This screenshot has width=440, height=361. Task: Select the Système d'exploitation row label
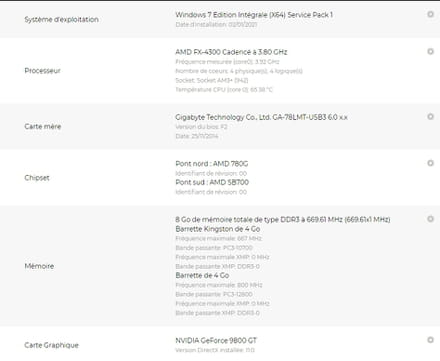click(61, 19)
